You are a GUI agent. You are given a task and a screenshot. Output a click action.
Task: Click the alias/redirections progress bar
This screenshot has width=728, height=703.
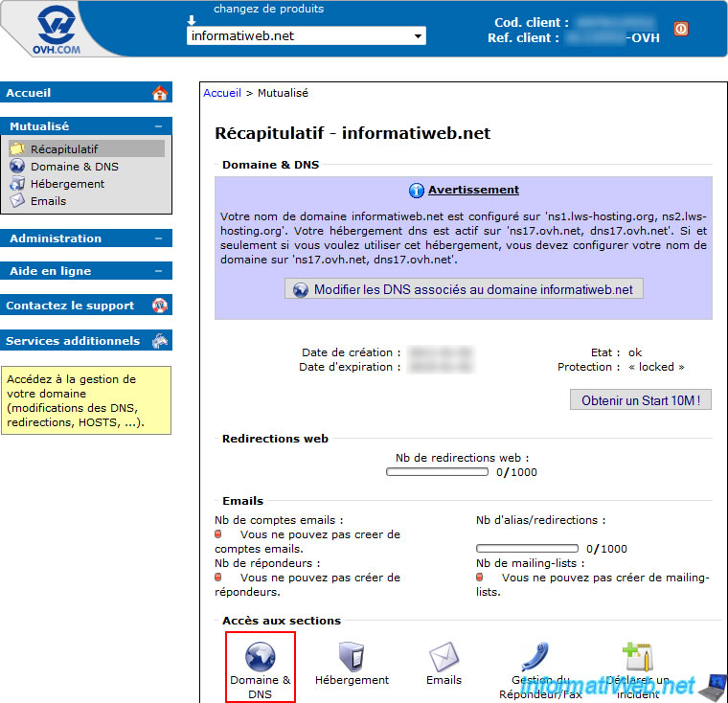coord(527,549)
